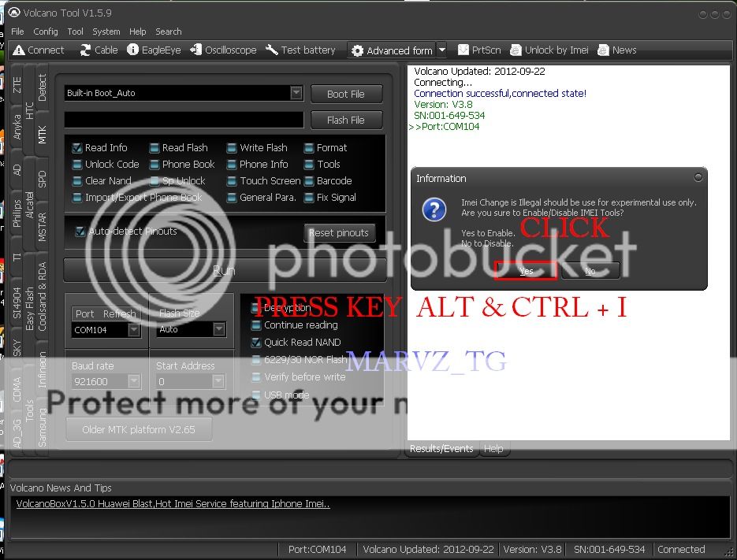This screenshot has width=737, height=560.
Task: Expand the COM104 port dropdown
Action: tap(134, 330)
